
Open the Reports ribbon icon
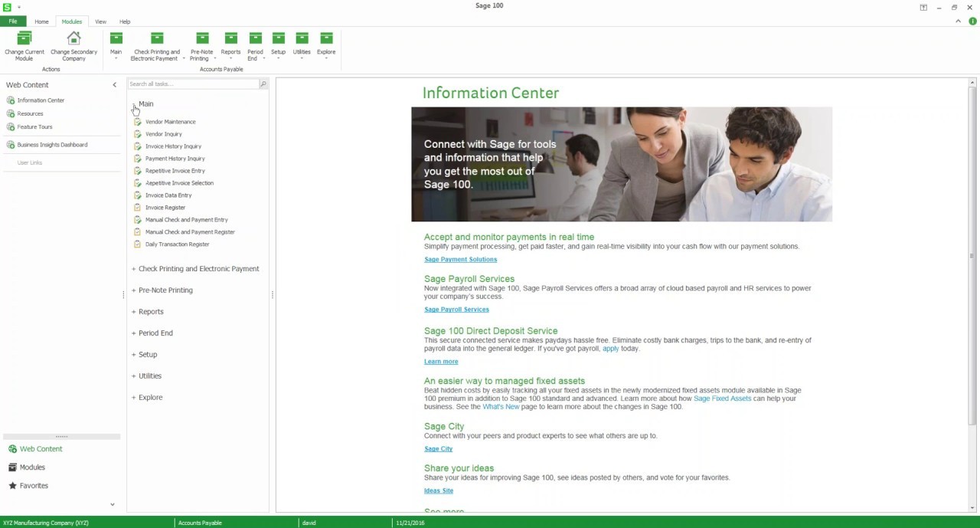(230, 39)
